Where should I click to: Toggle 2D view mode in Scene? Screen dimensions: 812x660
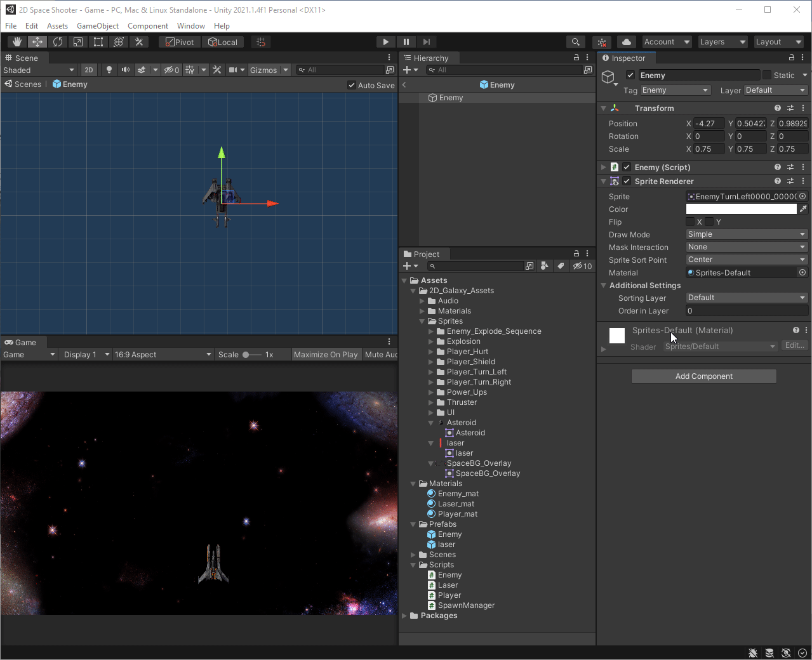(89, 70)
